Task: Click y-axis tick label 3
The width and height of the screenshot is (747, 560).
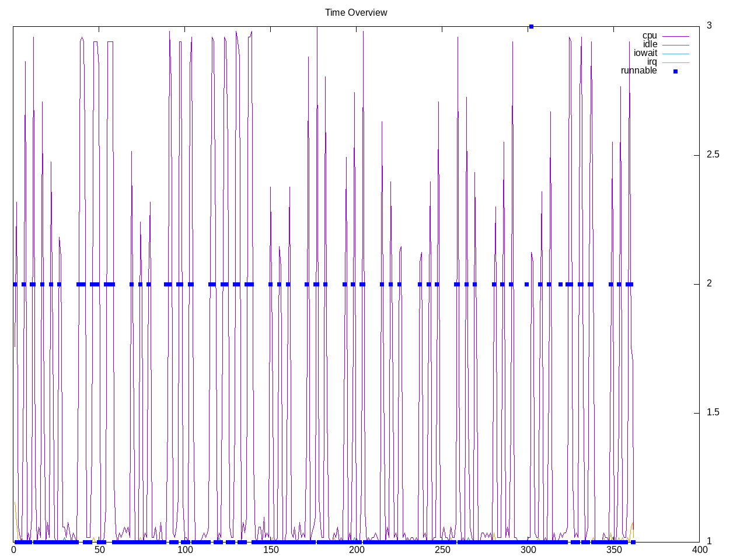Action: [709, 26]
